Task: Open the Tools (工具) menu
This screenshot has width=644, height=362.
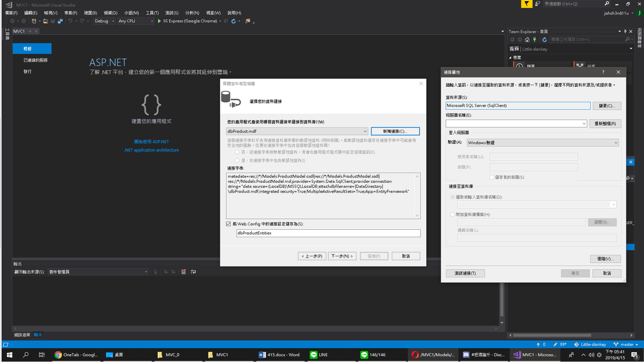Action: [x=152, y=13]
